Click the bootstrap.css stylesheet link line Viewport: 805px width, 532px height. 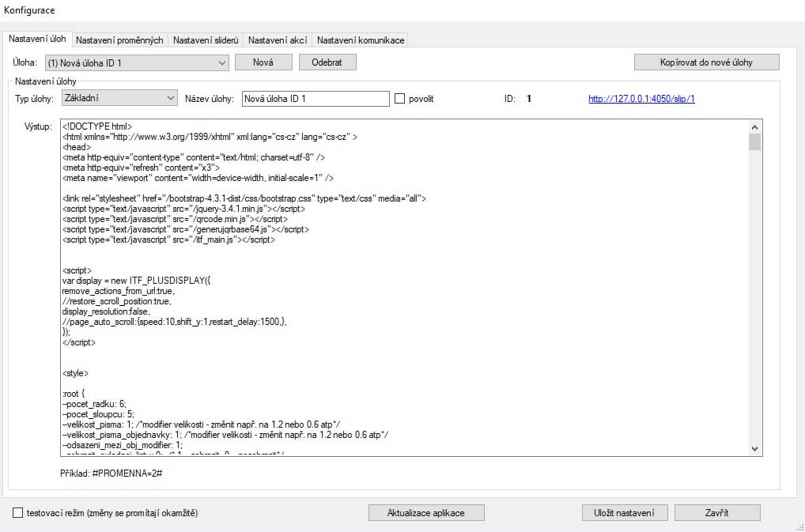pos(244,198)
